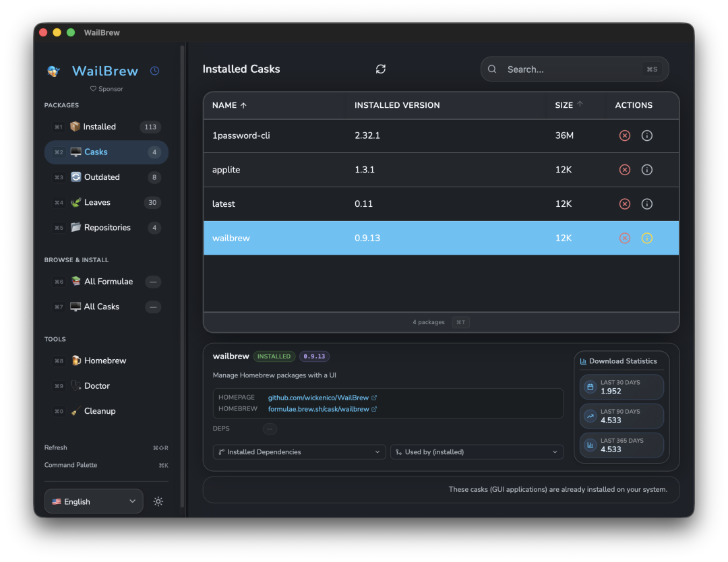The image size is (728, 562).
Task: Open the Outdated packages list
Action: [107, 177]
